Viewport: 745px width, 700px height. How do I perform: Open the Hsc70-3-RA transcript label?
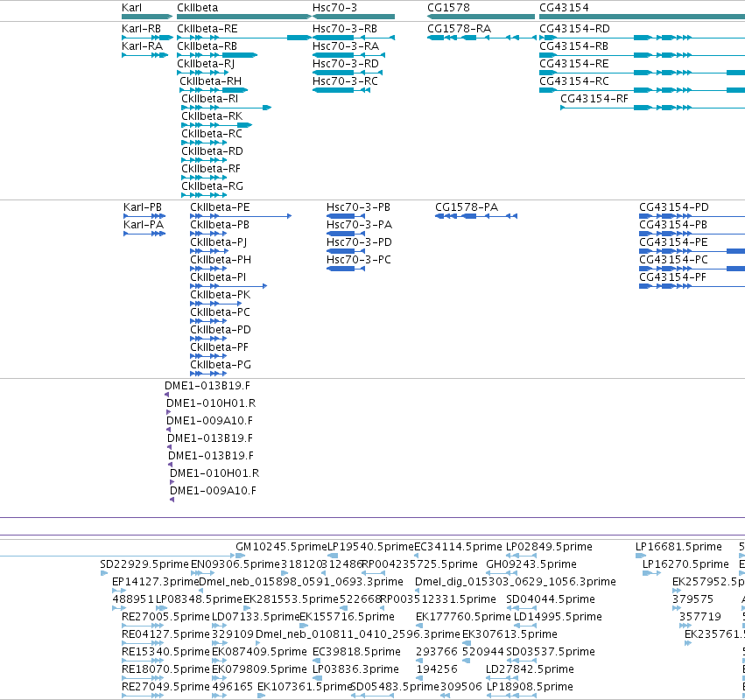coord(346,46)
